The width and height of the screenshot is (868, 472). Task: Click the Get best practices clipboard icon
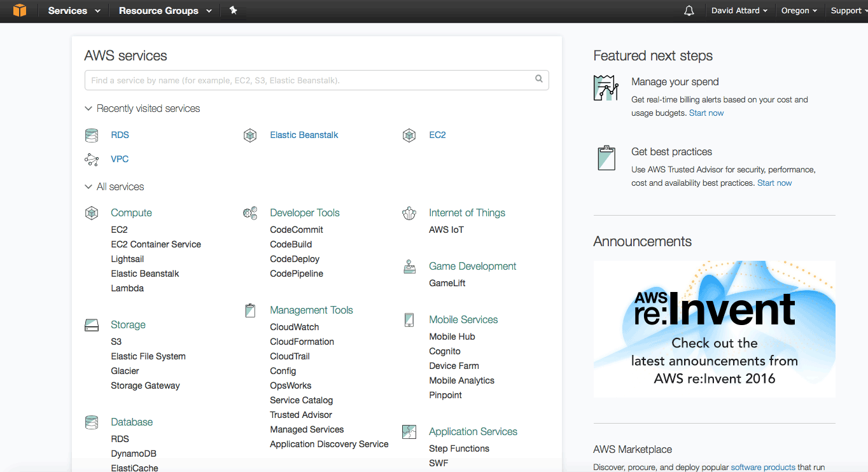click(x=606, y=158)
